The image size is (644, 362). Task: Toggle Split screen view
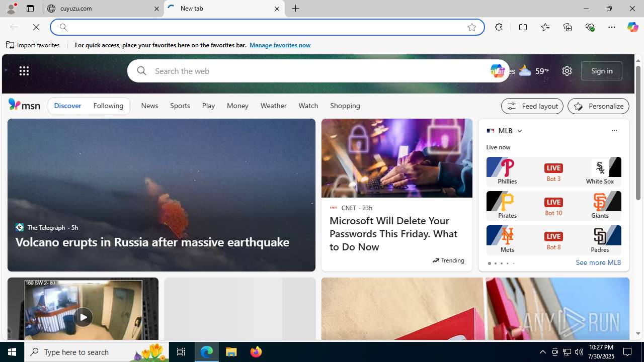pyautogui.click(x=523, y=27)
